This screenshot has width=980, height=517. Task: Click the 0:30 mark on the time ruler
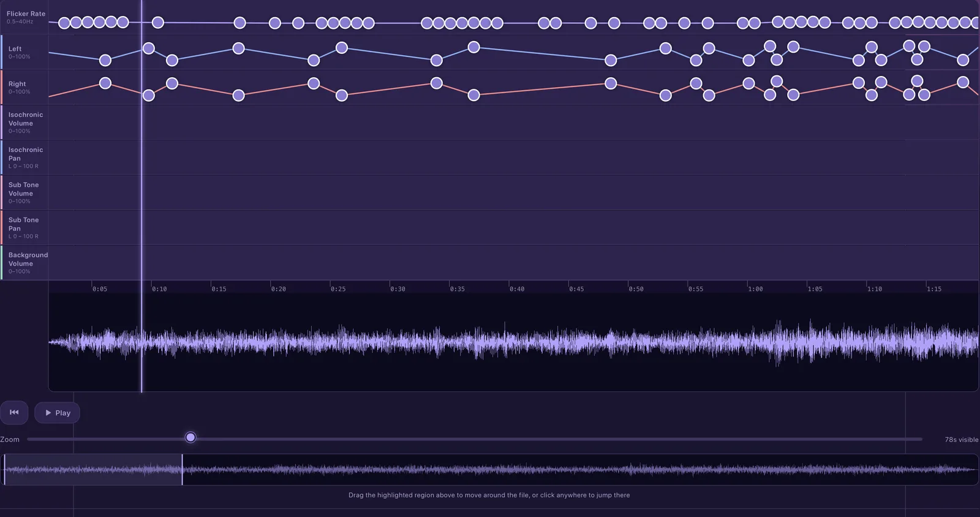point(398,289)
